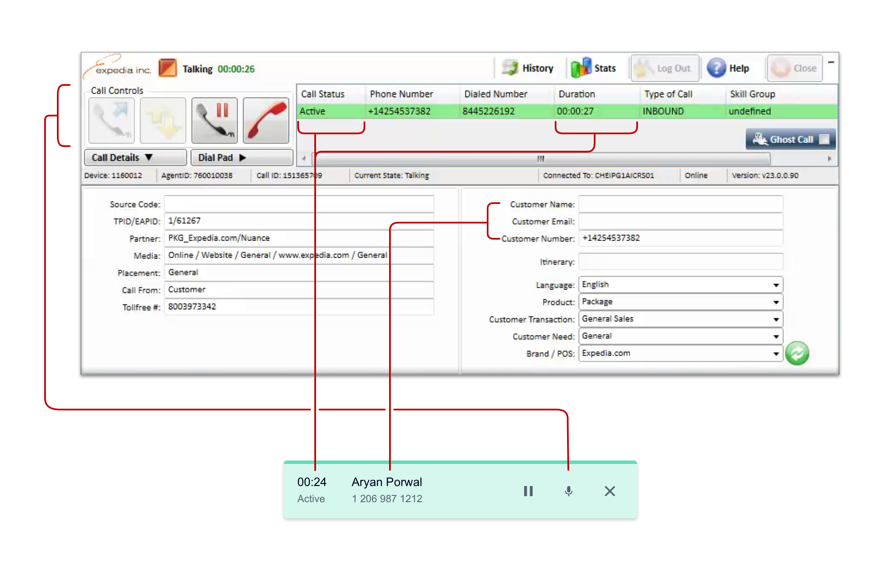
Task: Open the Brand / POS dropdown
Action: [680, 353]
